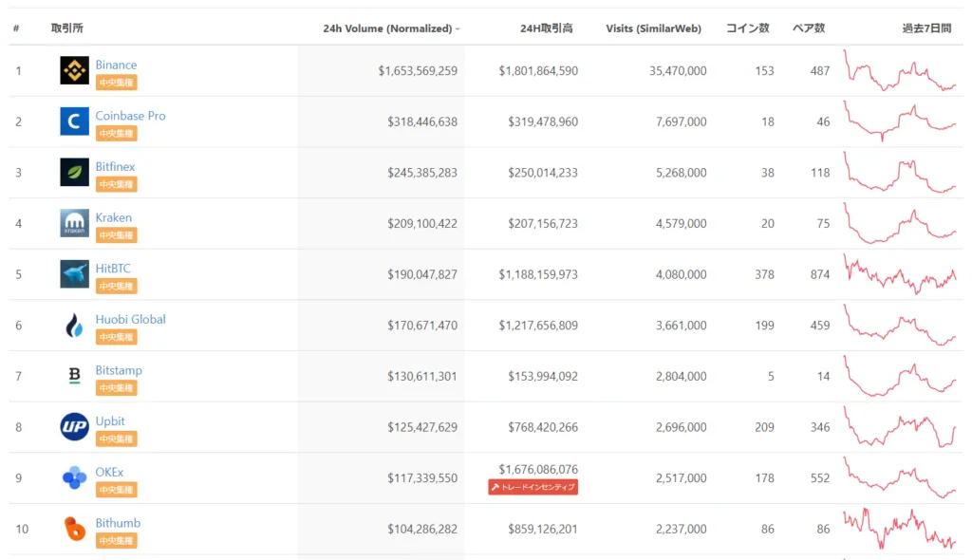972x560 pixels.
Task: Open the Bithumb exchange link
Action: click(118, 522)
